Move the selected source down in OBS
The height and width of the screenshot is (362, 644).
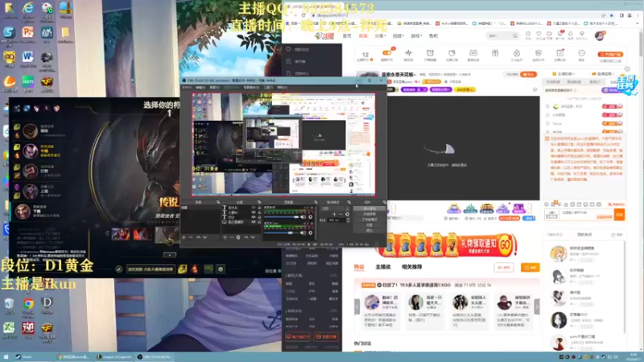pos(253,237)
